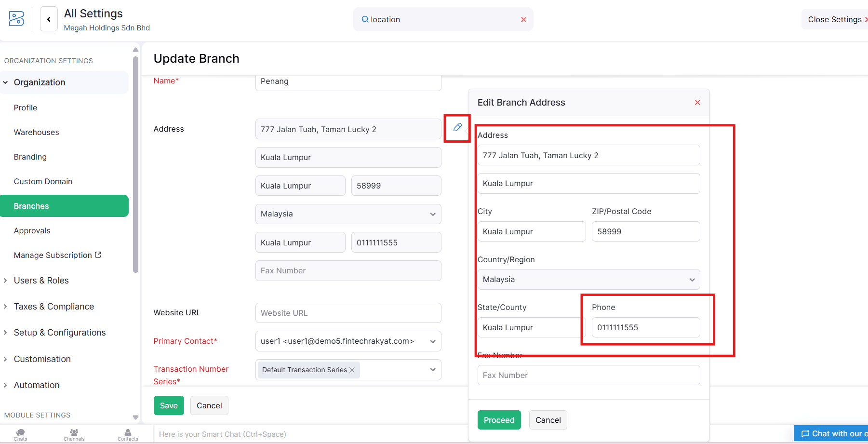Click the Phone field in address panel
Viewport: 868px width, 444px height.
[645, 327]
